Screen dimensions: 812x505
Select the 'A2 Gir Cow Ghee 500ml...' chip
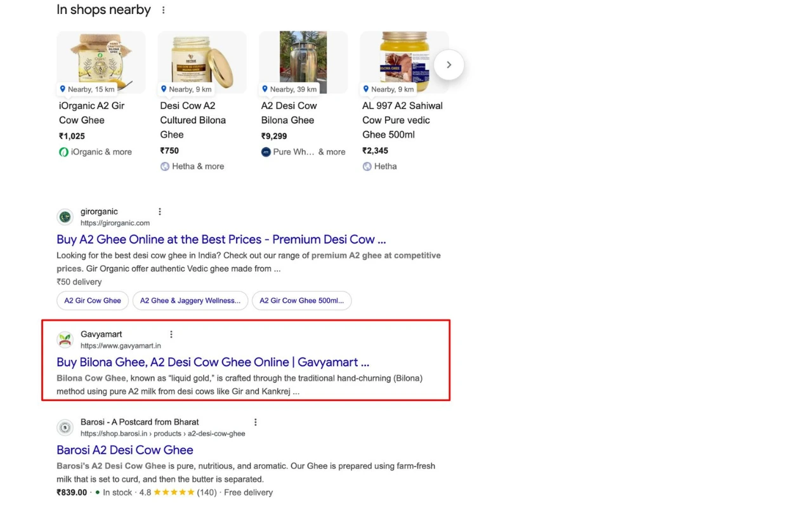pos(301,301)
